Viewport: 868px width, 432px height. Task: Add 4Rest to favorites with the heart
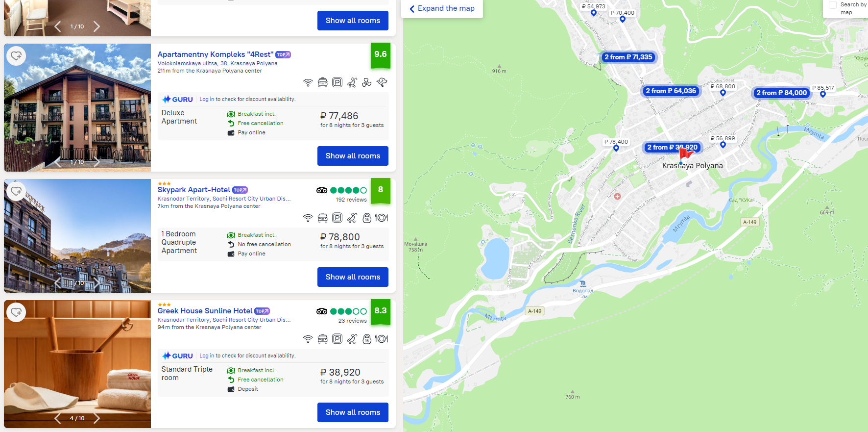coord(16,56)
